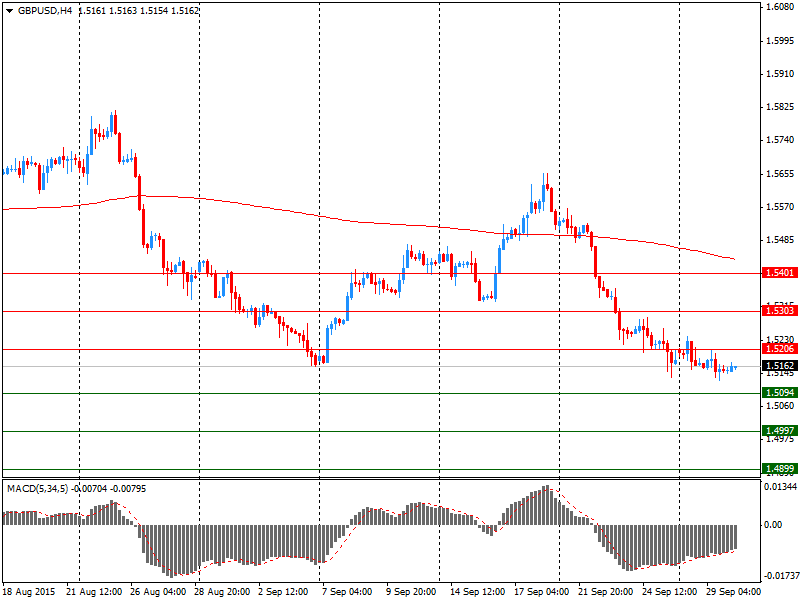Click the 1.6080 price scale value

point(781,7)
